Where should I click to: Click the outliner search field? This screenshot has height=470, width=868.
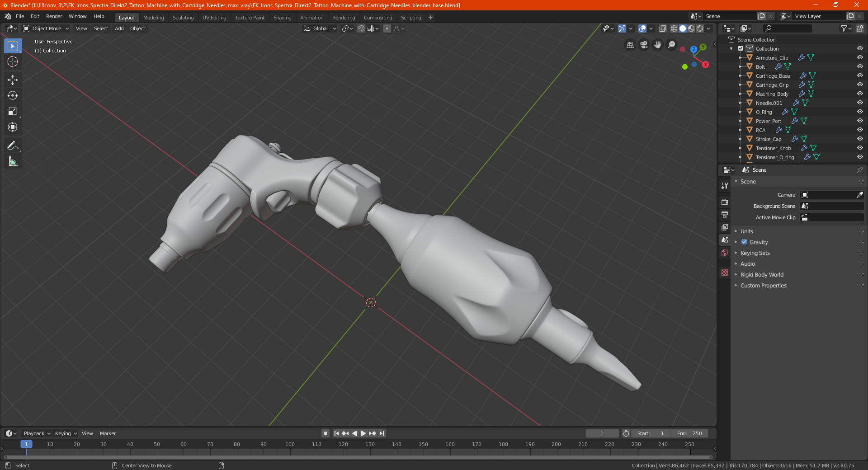pyautogui.click(x=787, y=28)
